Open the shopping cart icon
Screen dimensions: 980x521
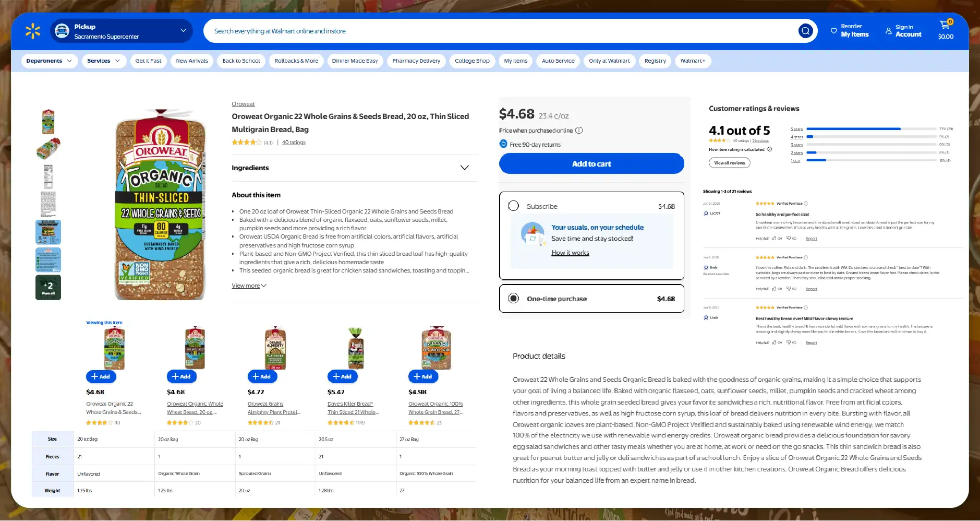(945, 25)
